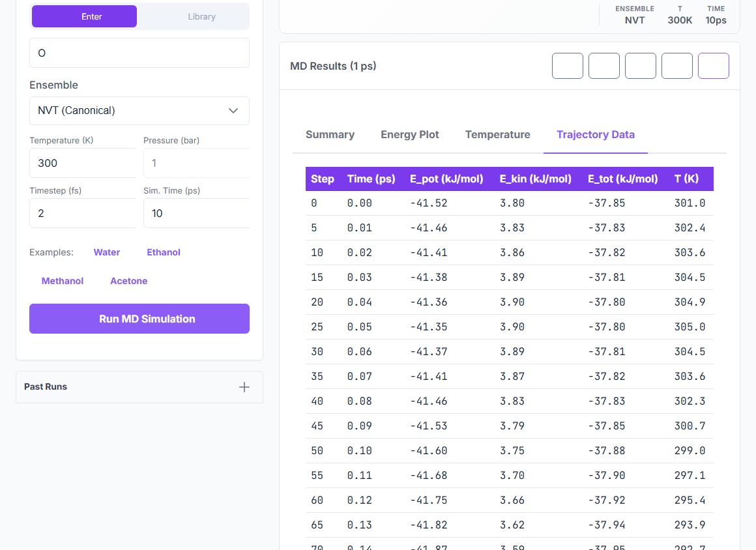This screenshot has width=756, height=550.
Task: Load the Methanol example
Action: (62, 281)
